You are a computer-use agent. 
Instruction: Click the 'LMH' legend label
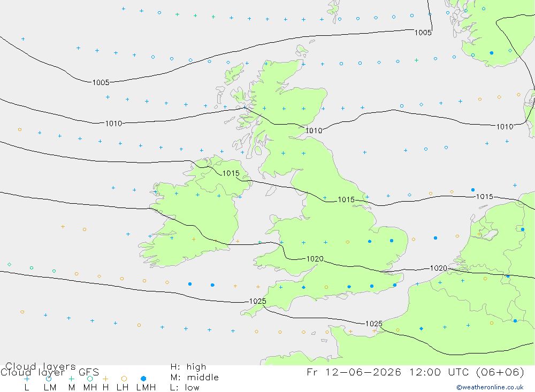click(x=146, y=388)
